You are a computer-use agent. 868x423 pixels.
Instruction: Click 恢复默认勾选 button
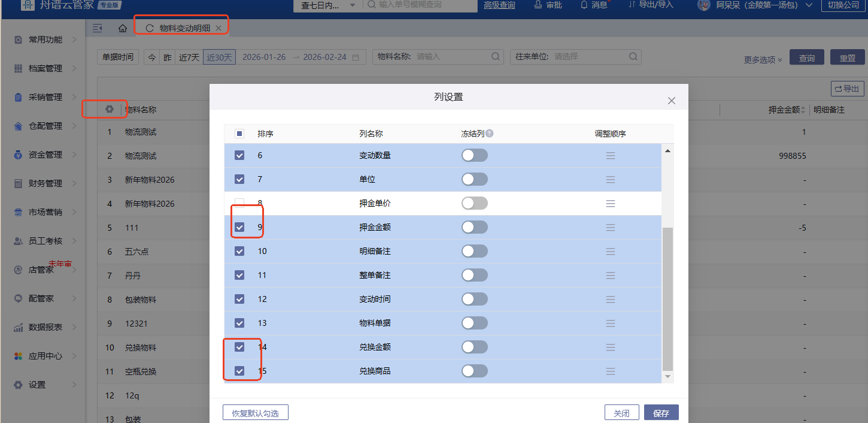[x=255, y=413]
